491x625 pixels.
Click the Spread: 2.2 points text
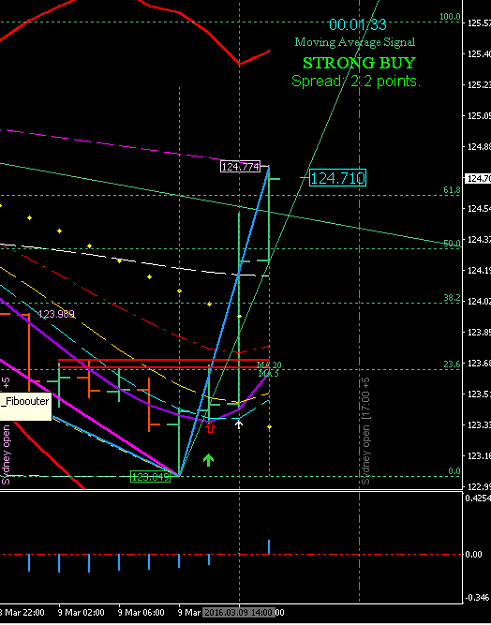356,81
